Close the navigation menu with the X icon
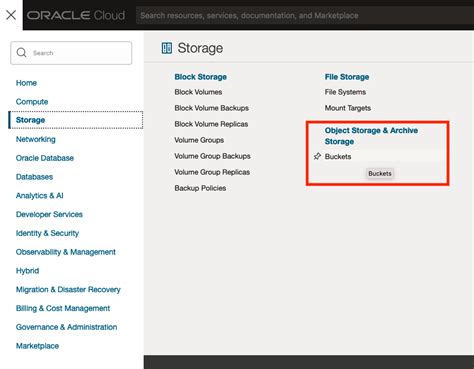Screen dimensions: 474x369 click(x=11, y=15)
